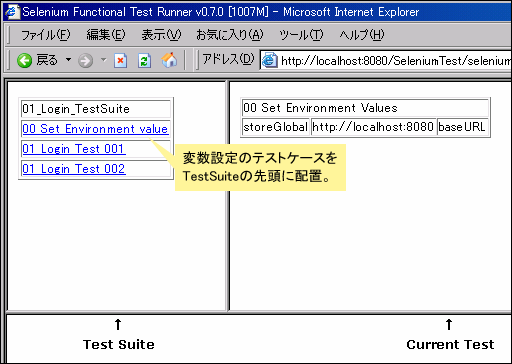
Task: Click the greyed Forward arrow icon
Action: (x=85, y=61)
